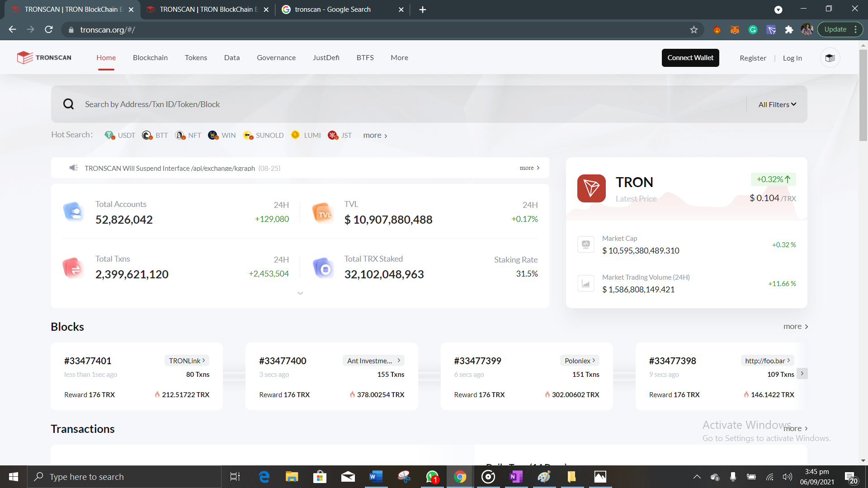The height and width of the screenshot is (488, 868).
Task: Show next blocks with the right arrow
Action: [802, 374]
